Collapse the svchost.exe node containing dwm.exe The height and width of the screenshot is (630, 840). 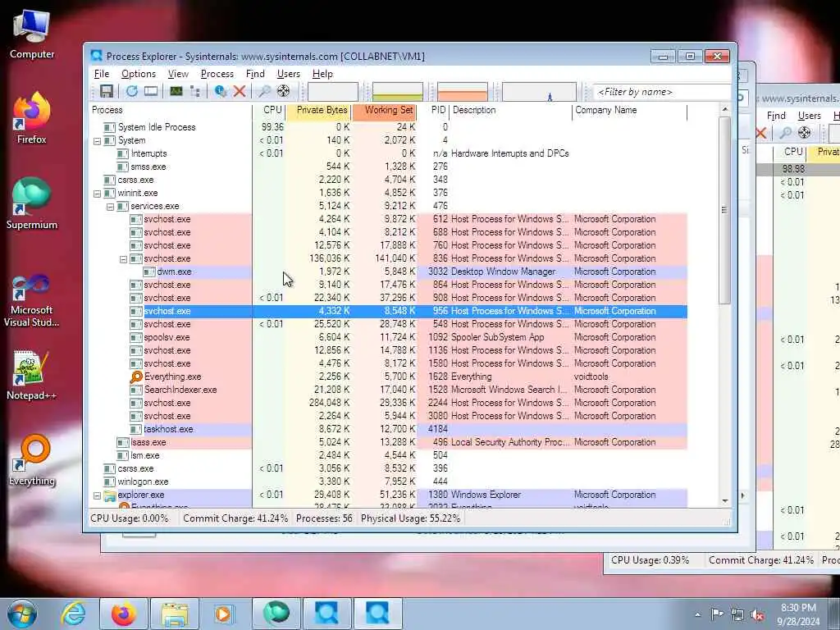(x=123, y=259)
